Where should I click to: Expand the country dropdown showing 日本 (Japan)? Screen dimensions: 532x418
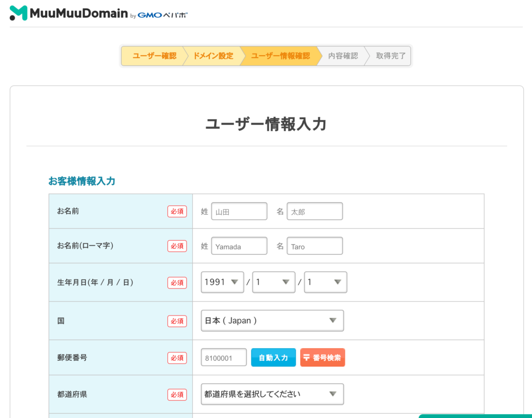coord(272,321)
